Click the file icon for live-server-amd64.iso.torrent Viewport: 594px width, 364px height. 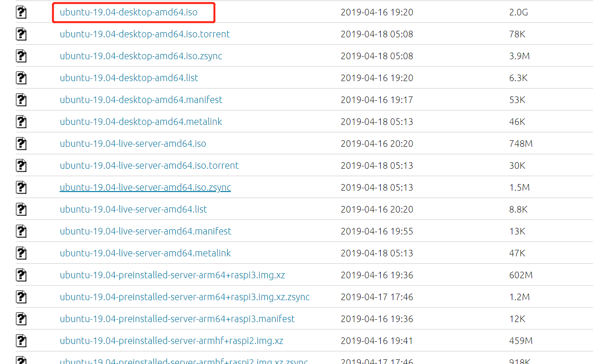click(x=21, y=166)
